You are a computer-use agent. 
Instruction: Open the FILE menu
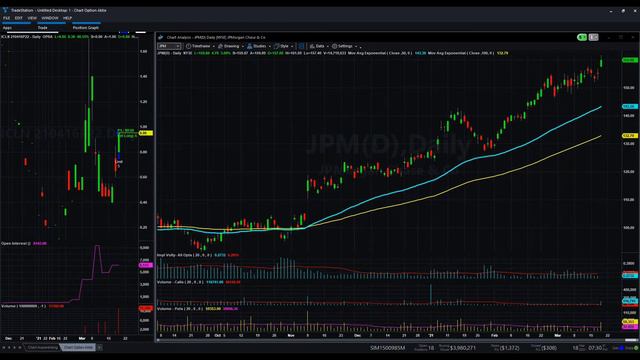coord(7,18)
